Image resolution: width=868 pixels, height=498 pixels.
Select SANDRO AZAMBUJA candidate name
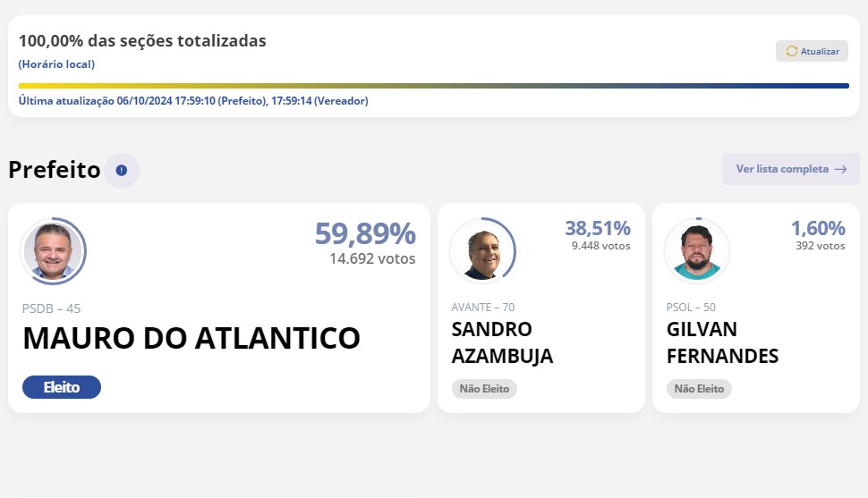(x=502, y=342)
